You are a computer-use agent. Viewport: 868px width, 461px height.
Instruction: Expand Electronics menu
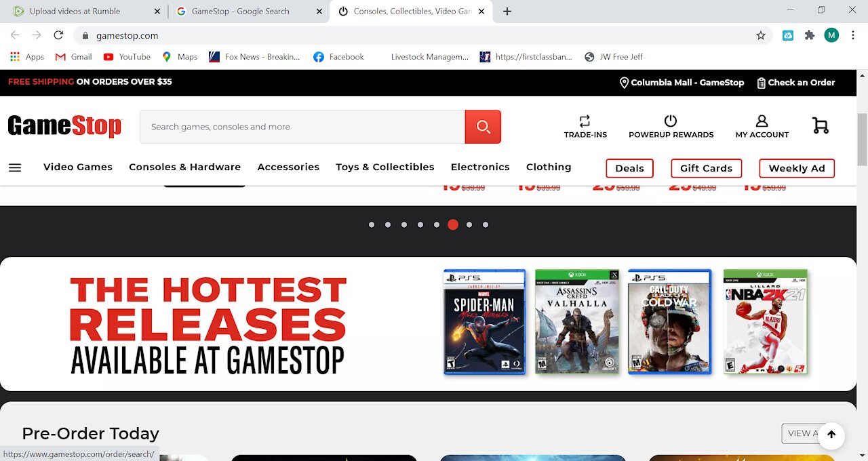(x=480, y=167)
